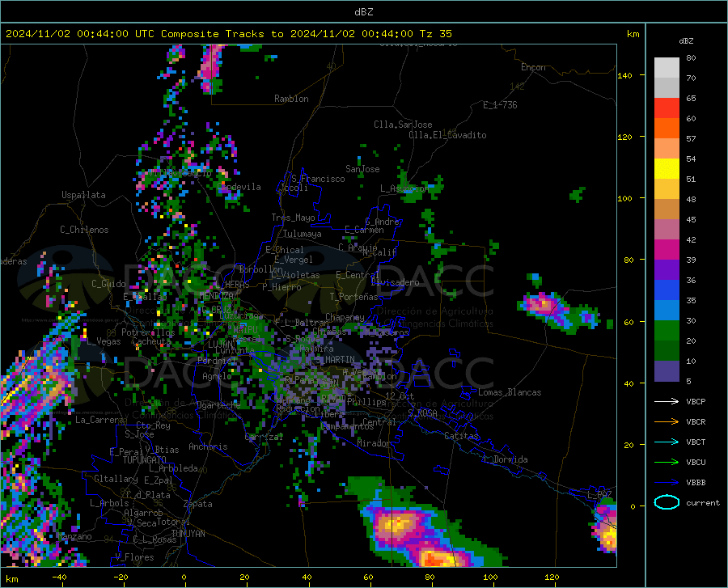Click the 'E_Vergel' map label

(294, 260)
